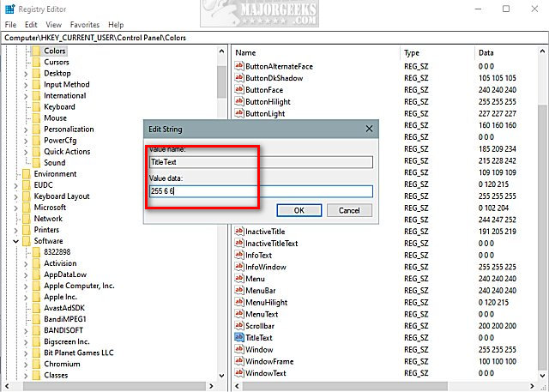The width and height of the screenshot is (549, 392).
Task: Click the InactiveTitle string value icon
Action: (x=239, y=231)
